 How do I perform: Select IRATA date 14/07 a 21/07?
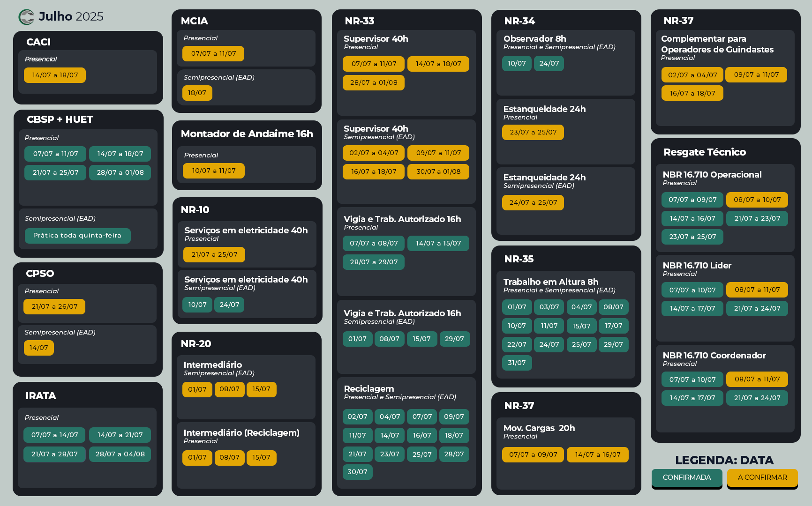[120, 435]
